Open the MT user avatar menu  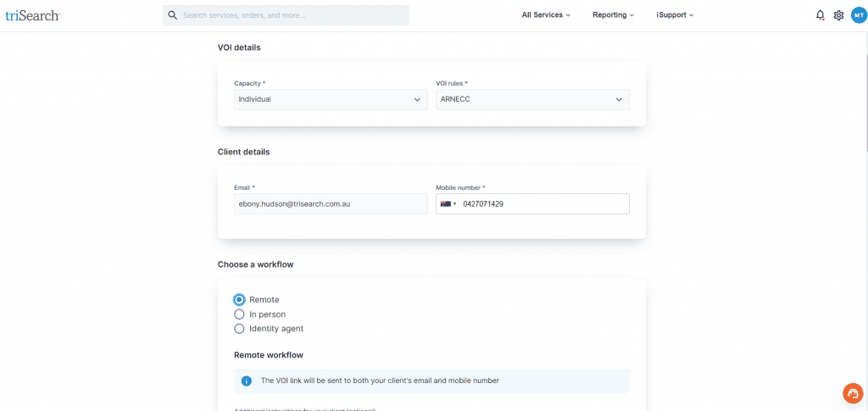(x=858, y=15)
